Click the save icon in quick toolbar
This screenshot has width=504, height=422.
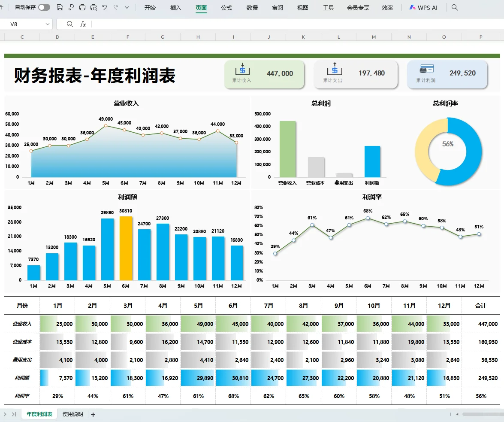[x=60, y=7]
